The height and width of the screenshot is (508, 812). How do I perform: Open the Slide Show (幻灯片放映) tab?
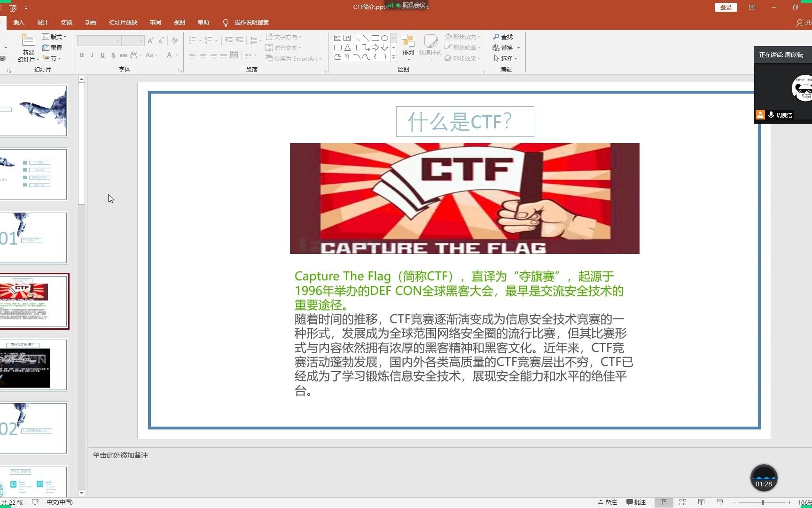point(123,22)
